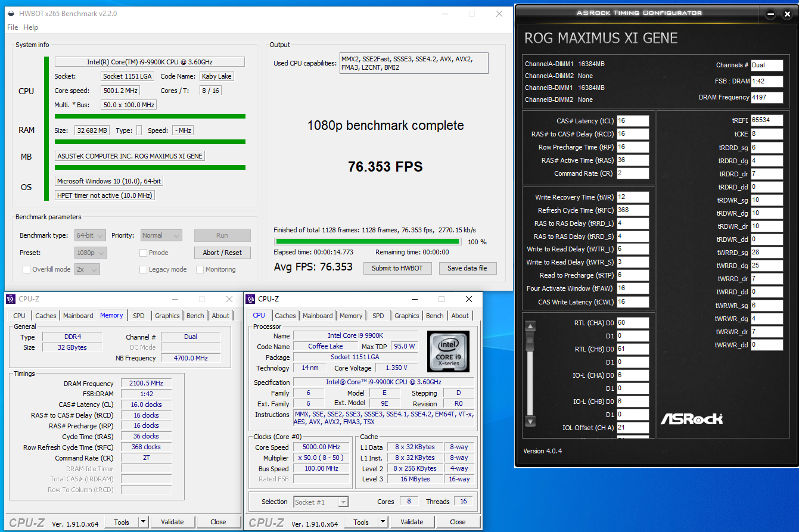This screenshot has height=532, width=799.
Task: Expand the Selection dropdown showing Socket #1
Action: coord(321,502)
